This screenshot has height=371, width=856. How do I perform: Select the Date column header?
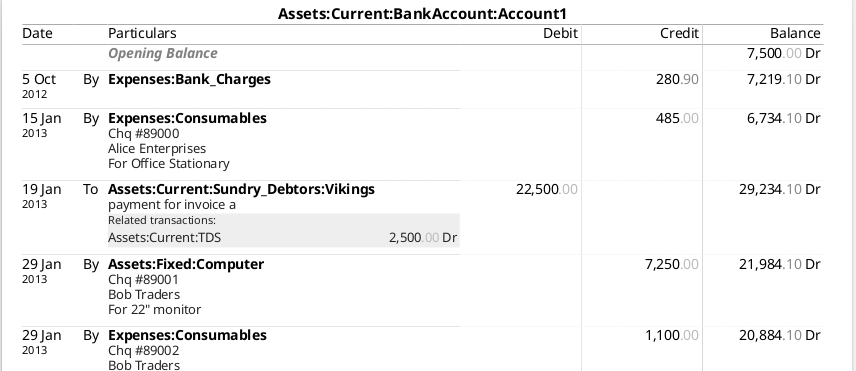37,33
